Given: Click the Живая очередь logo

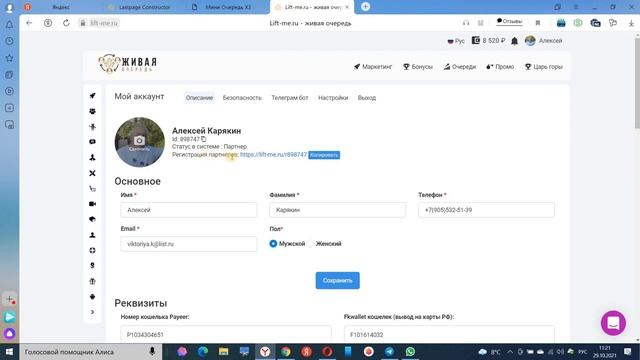Looking at the screenshot, I should coord(127,64).
